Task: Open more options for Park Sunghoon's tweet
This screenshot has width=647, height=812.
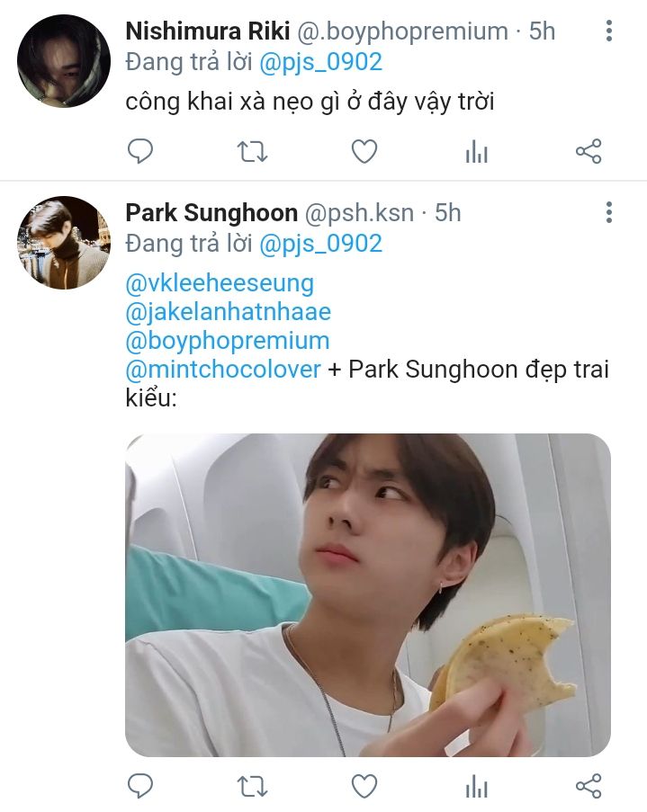Action: pos(609,213)
